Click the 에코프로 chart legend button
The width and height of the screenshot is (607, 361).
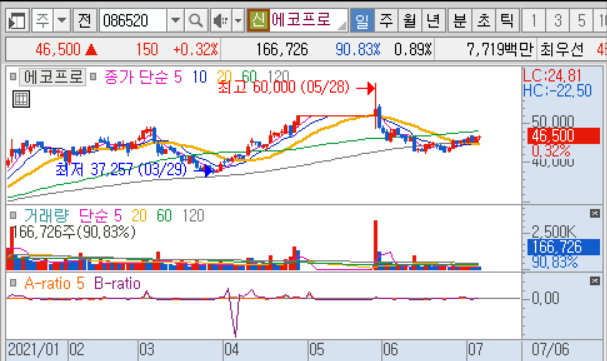[53, 77]
